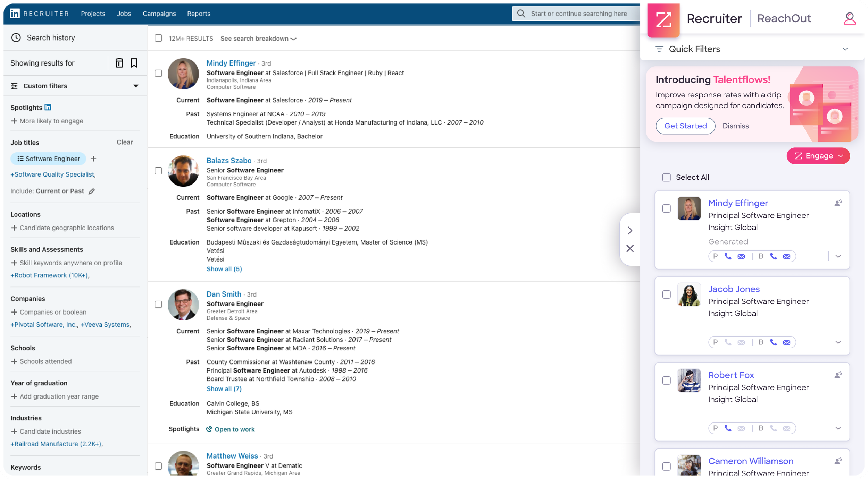Click the plus icon beside the Software Engineer chip

point(93,159)
